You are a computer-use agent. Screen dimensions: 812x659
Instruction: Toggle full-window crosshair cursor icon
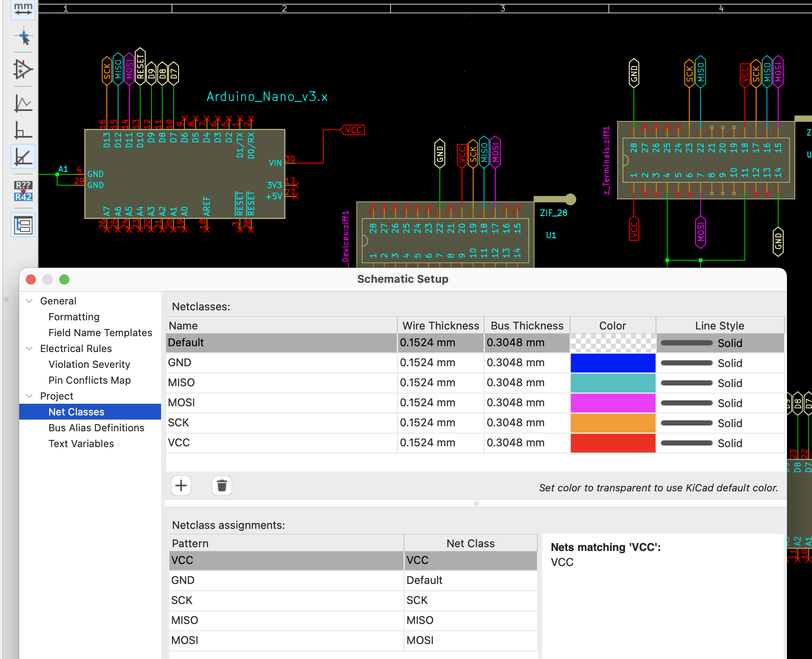click(x=23, y=37)
